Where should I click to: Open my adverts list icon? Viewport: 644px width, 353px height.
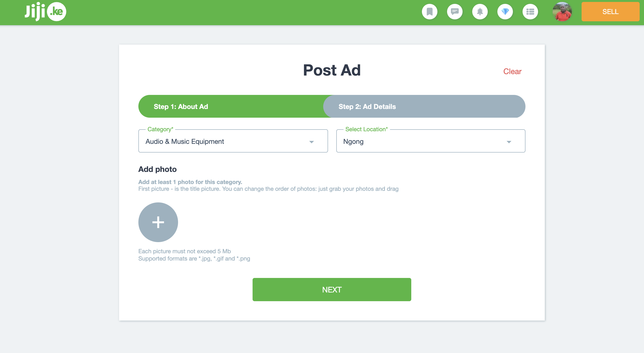(x=530, y=12)
